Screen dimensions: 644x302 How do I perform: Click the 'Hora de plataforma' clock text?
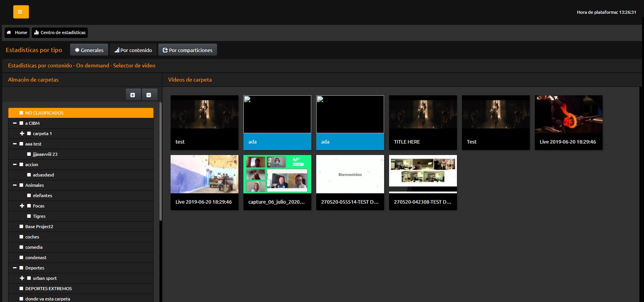(x=606, y=12)
